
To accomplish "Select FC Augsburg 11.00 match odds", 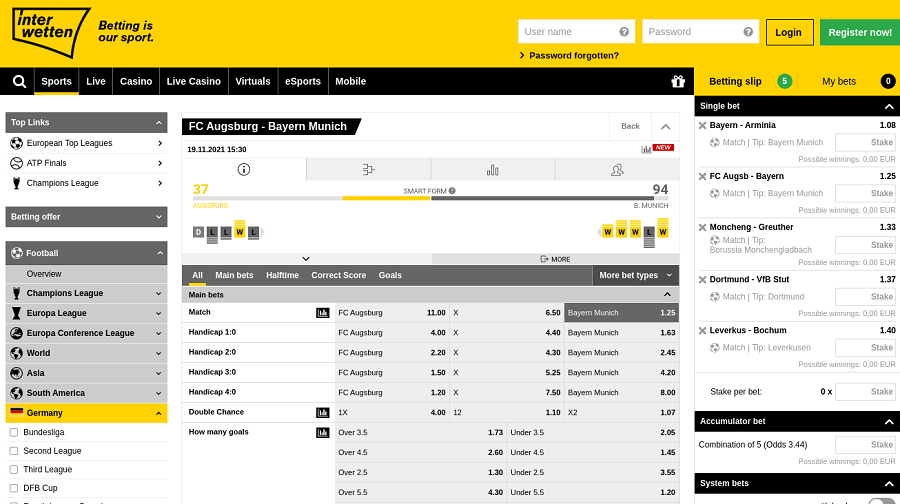I will (392, 313).
